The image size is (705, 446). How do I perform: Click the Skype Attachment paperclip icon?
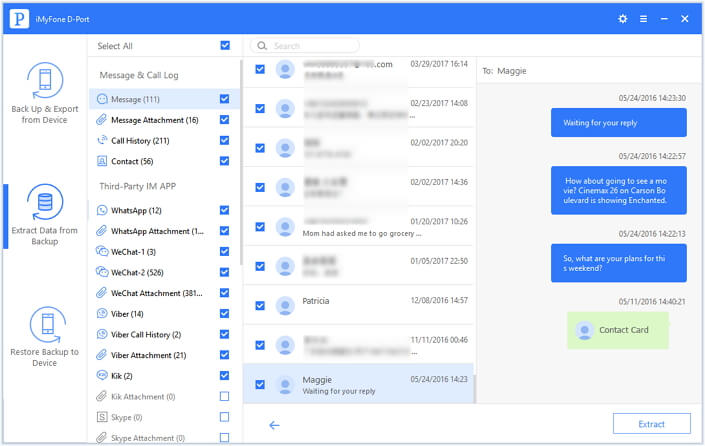(x=102, y=437)
